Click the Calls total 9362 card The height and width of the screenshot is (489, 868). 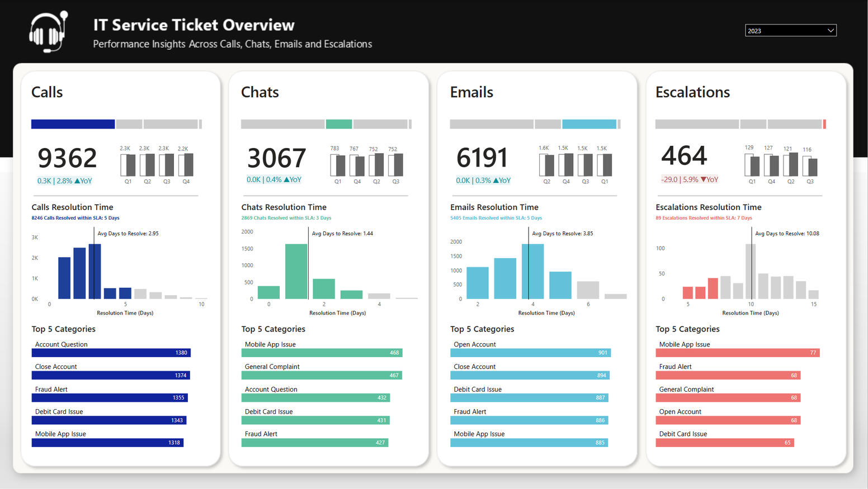(67, 158)
